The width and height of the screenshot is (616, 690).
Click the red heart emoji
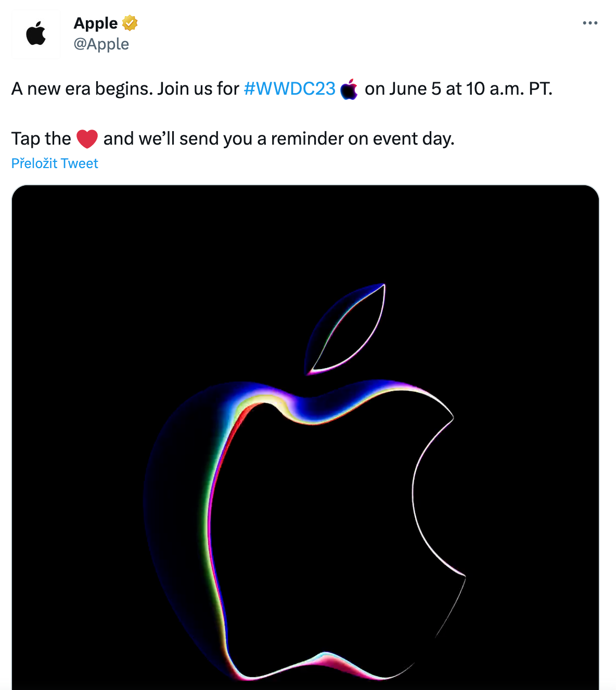tap(87, 139)
